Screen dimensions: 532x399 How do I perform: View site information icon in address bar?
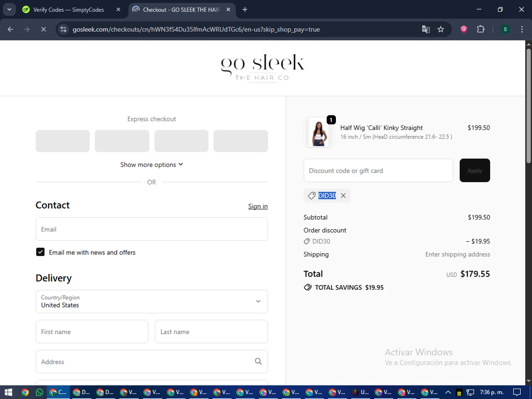63,29
